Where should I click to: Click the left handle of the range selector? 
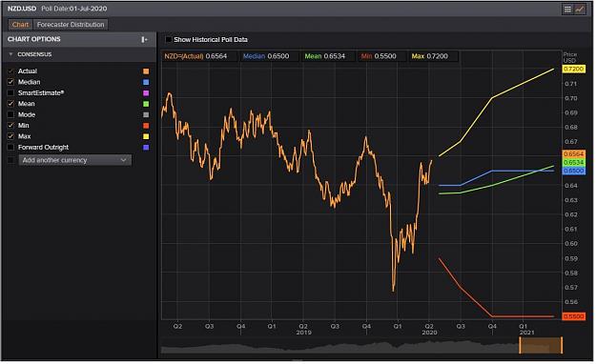click(x=520, y=345)
